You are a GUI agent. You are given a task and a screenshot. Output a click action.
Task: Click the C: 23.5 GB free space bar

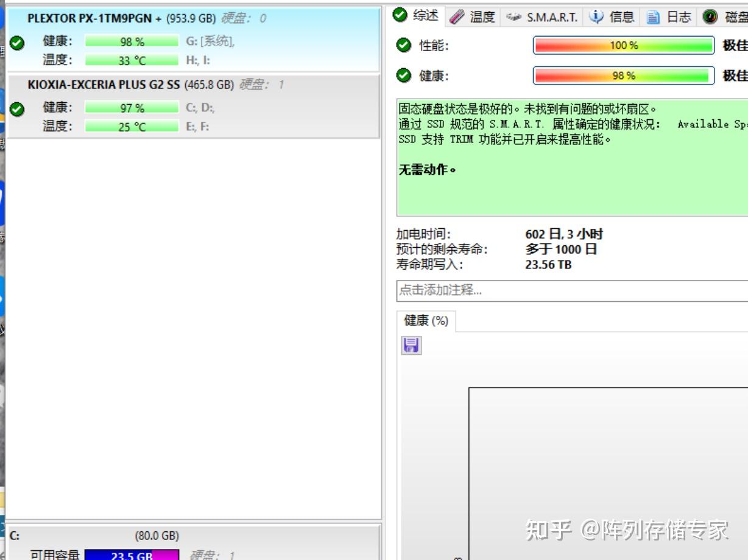(132, 555)
